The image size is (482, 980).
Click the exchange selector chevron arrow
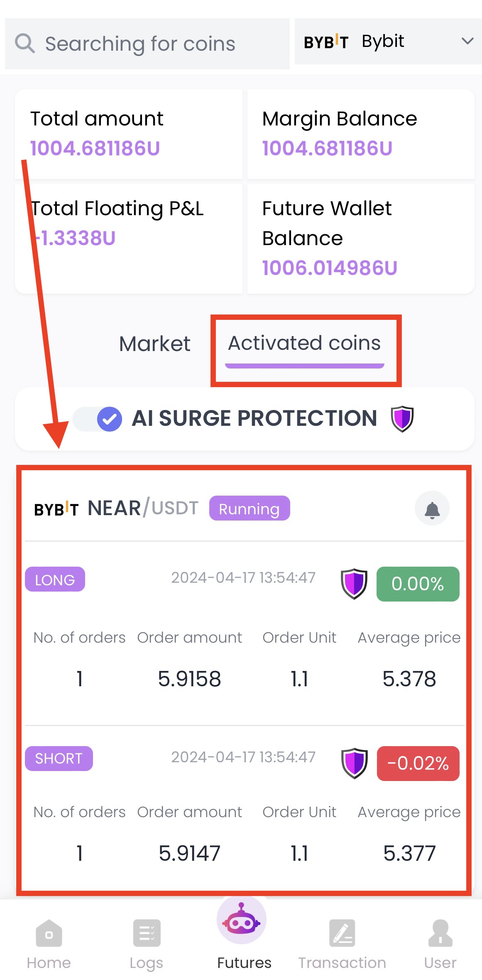(x=467, y=41)
